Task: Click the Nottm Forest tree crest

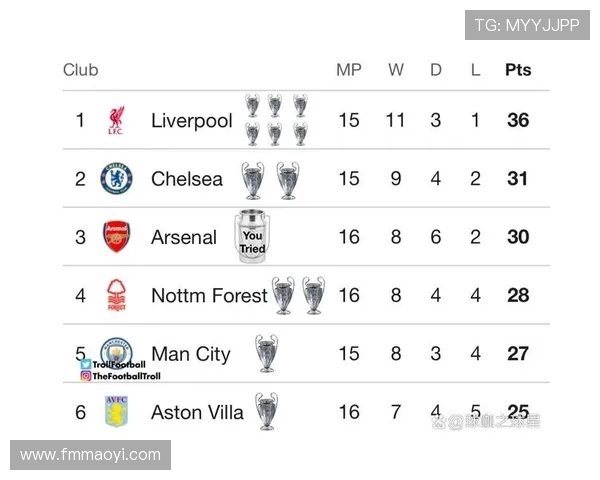Action: click(x=116, y=296)
